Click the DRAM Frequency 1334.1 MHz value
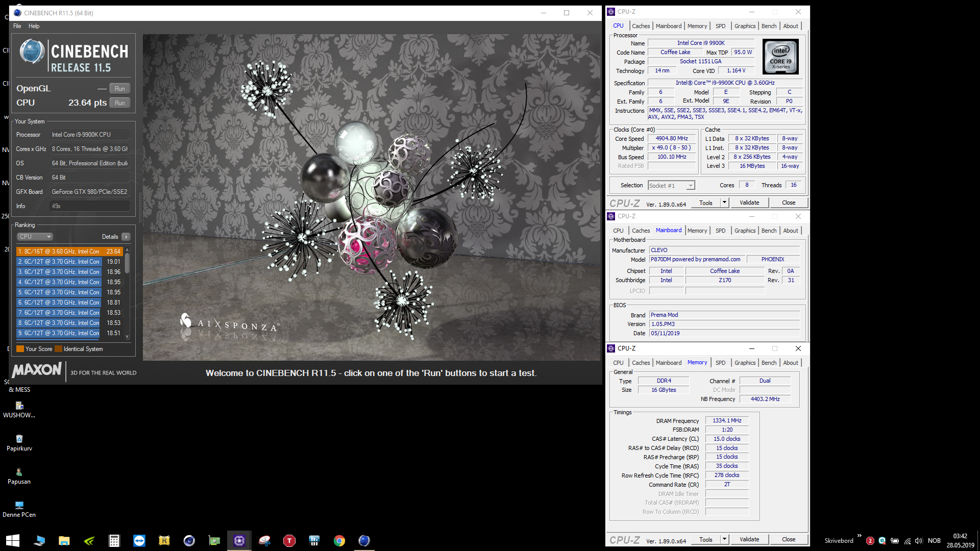Image resolution: width=980 pixels, height=551 pixels. pyautogui.click(x=727, y=421)
